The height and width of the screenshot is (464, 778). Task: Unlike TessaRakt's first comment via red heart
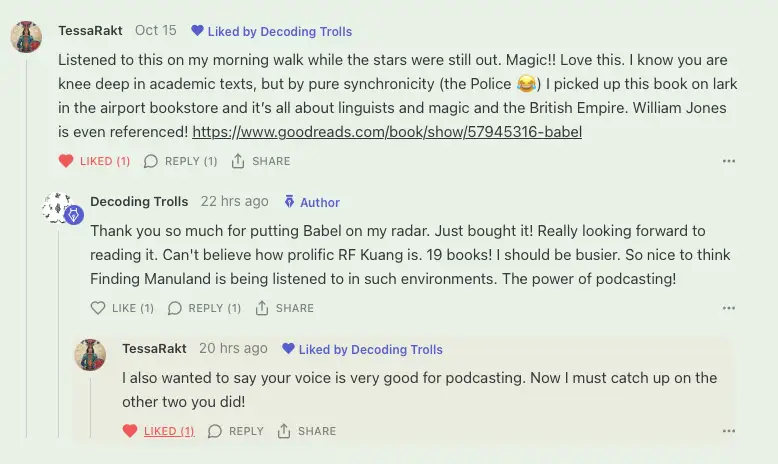(x=66, y=161)
